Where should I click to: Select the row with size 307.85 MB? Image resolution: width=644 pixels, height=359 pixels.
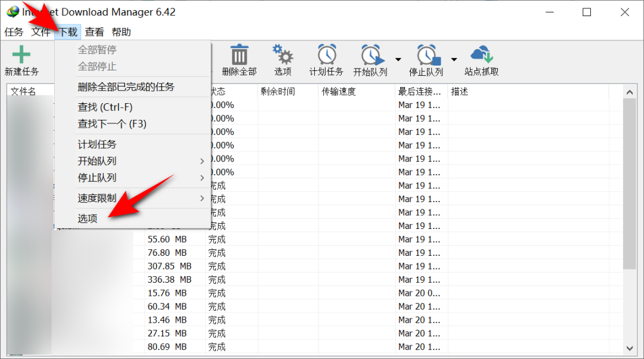[x=315, y=266]
